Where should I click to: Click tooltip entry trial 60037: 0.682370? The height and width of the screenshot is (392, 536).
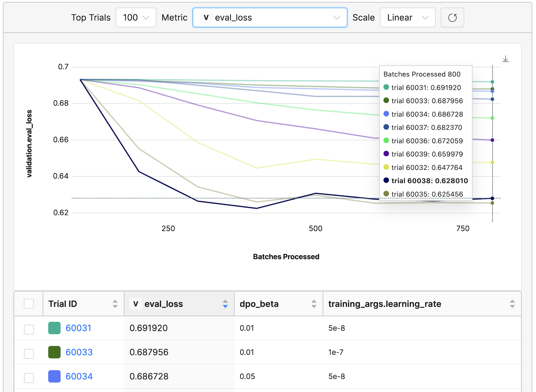pyautogui.click(x=423, y=128)
